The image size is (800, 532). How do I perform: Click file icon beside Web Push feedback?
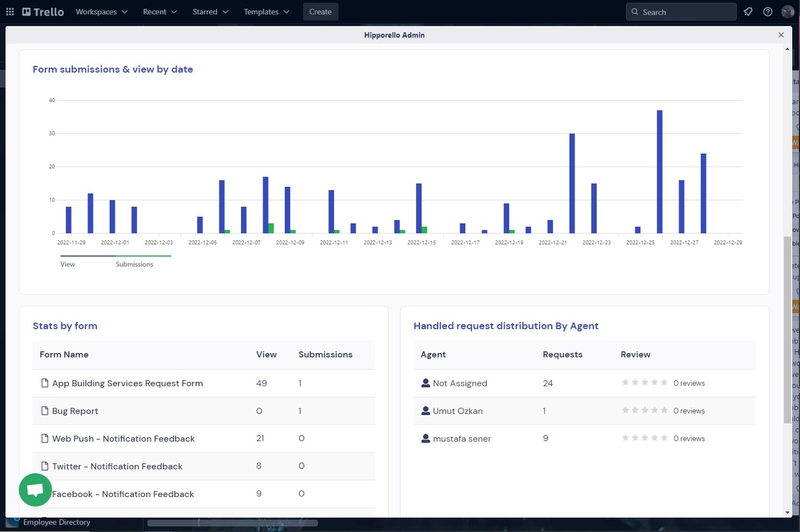point(45,438)
